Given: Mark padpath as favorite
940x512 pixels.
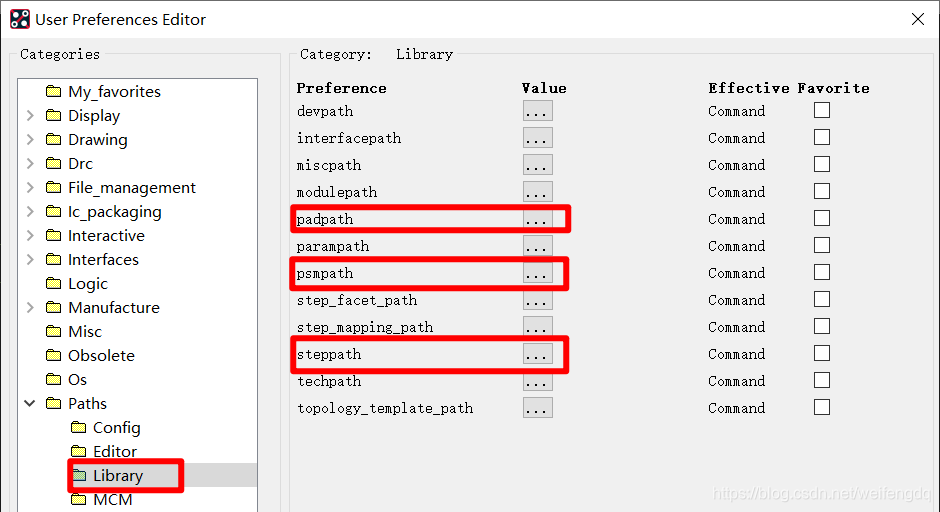Looking at the screenshot, I should pyautogui.click(x=822, y=218).
